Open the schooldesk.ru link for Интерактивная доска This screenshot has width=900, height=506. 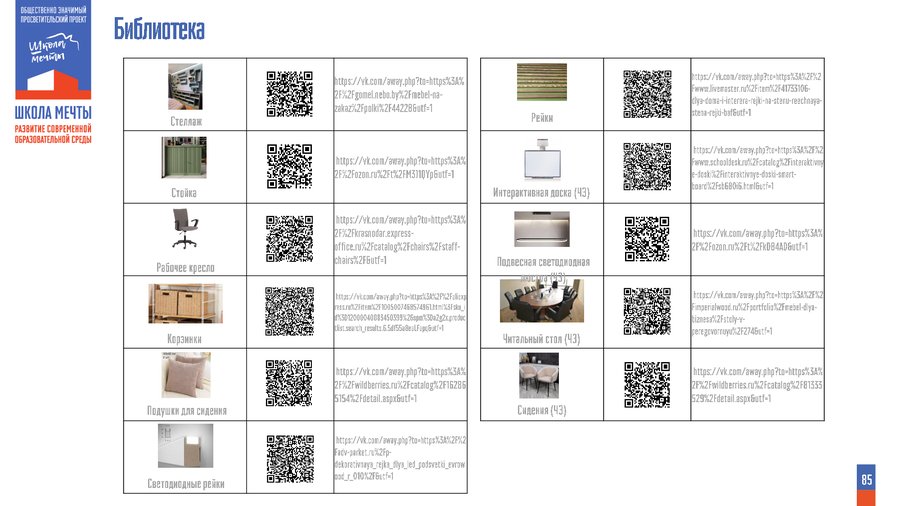coord(758,168)
